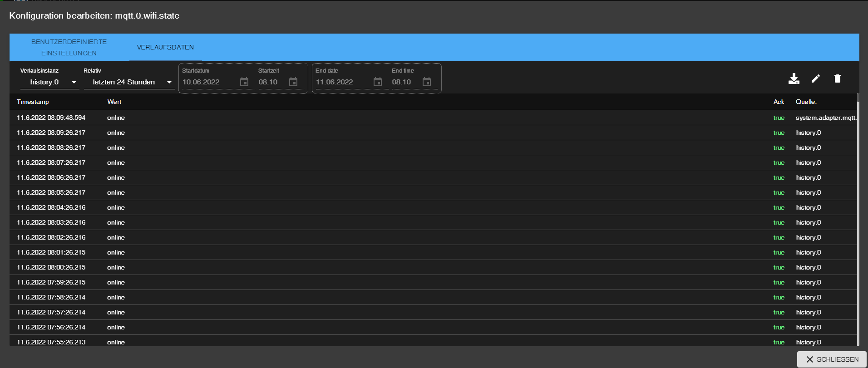
Task: Click the Ack column header
Action: click(x=779, y=102)
